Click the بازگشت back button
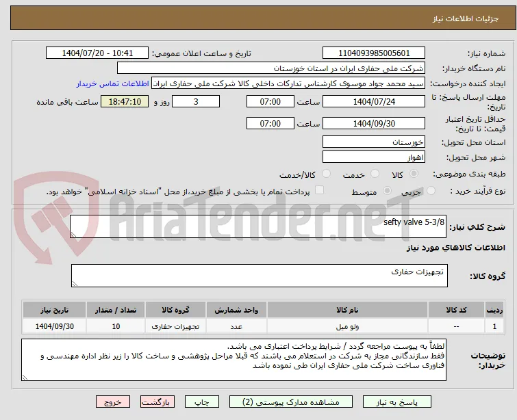The height and width of the screenshot is (420, 517). click(157, 402)
